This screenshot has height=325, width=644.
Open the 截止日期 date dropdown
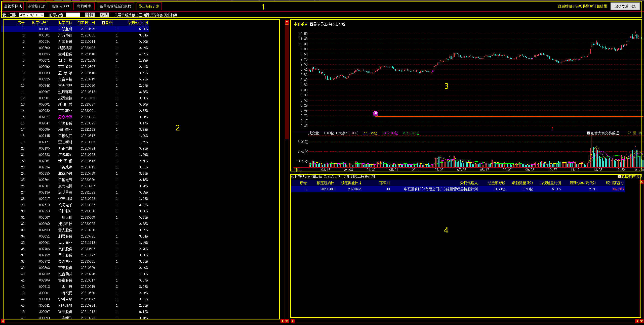point(42,15)
